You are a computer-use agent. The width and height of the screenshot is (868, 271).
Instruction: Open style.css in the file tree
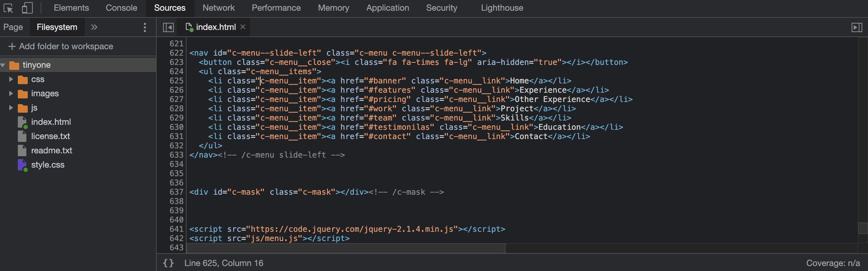(48, 165)
